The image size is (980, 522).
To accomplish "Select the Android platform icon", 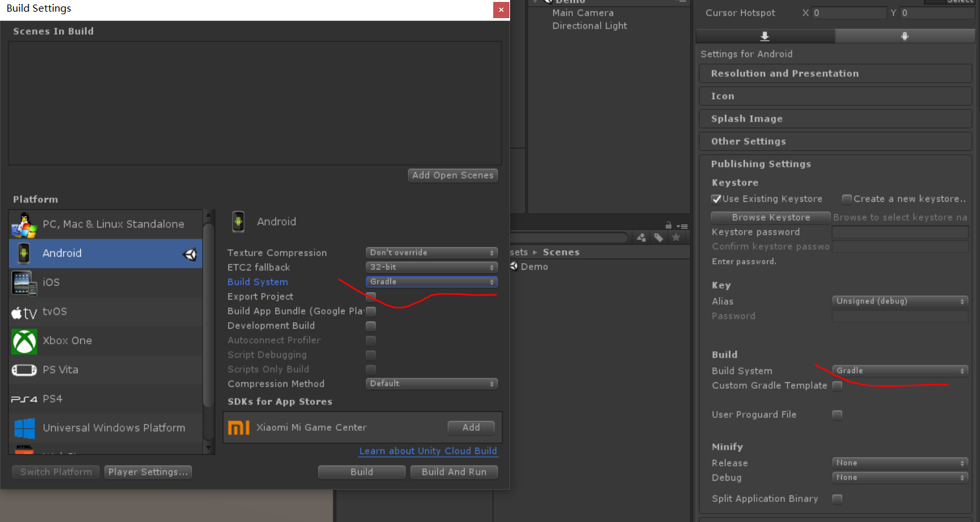I will [24, 253].
